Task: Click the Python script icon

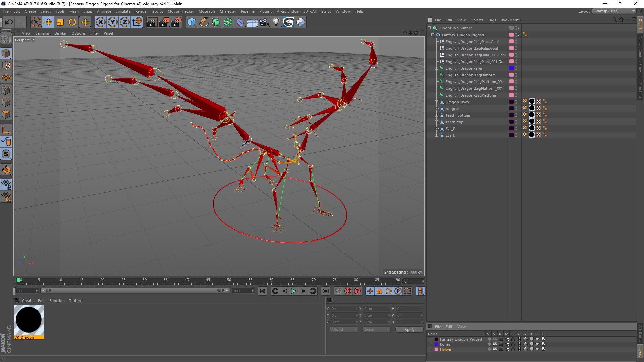Action: (301, 22)
